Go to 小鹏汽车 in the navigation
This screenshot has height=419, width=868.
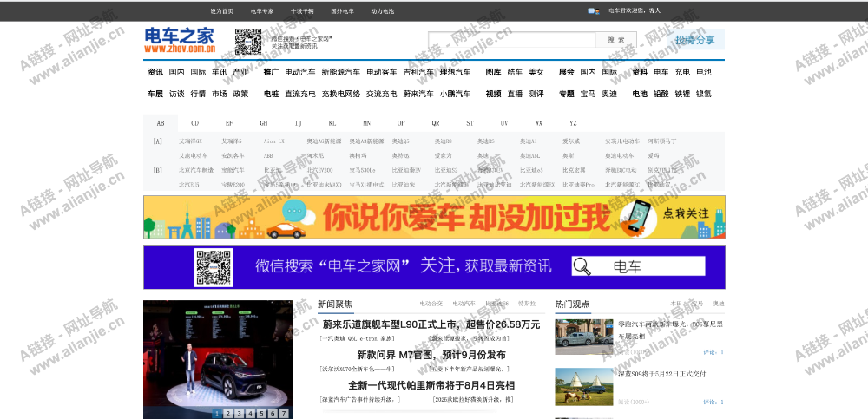(x=456, y=94)
